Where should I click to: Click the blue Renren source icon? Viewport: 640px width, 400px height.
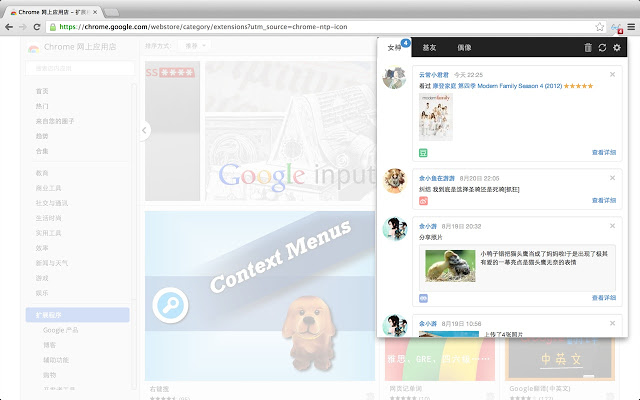tap(423, 298)
